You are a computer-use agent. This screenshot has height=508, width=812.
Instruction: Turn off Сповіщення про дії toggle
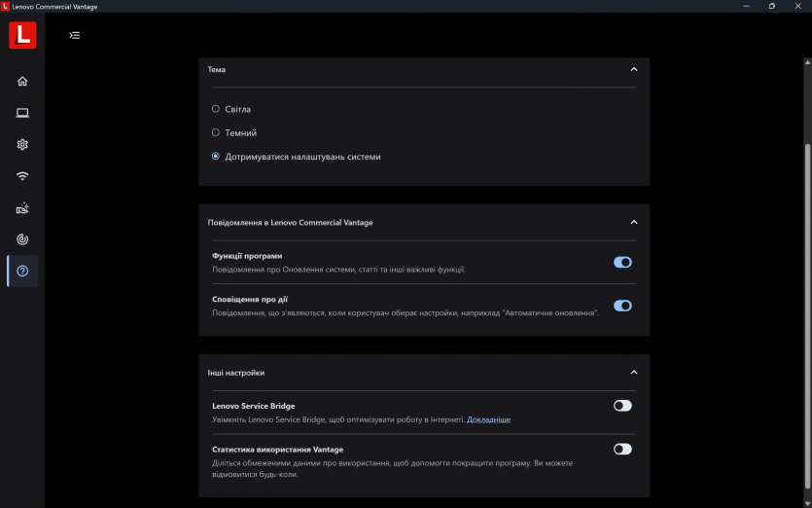coord(622,306)
